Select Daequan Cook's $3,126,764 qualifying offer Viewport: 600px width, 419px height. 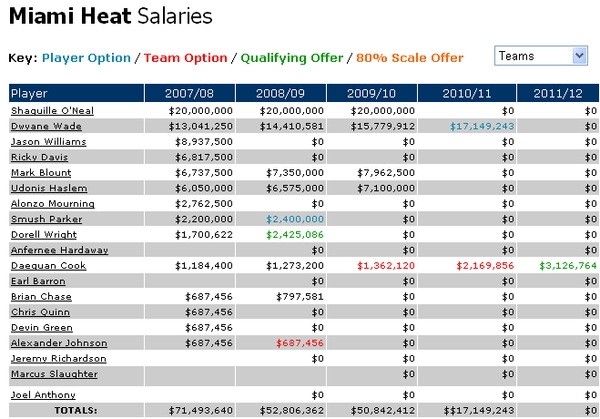click(568, 266)
